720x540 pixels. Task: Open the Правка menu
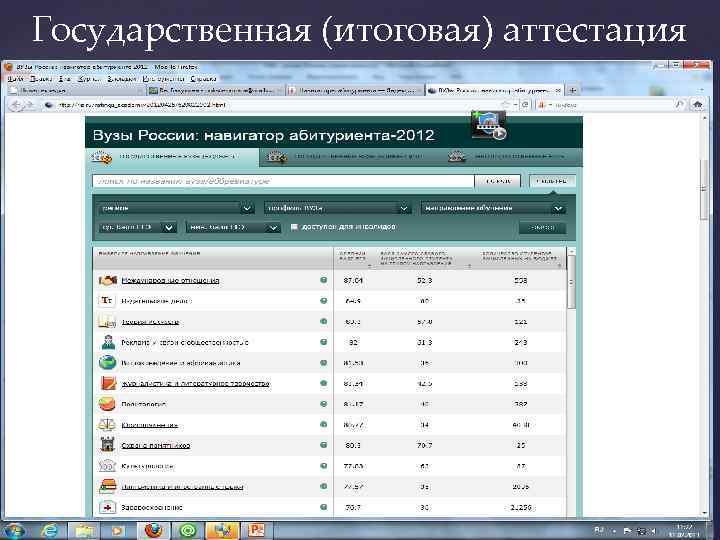(x=41, y=79)
